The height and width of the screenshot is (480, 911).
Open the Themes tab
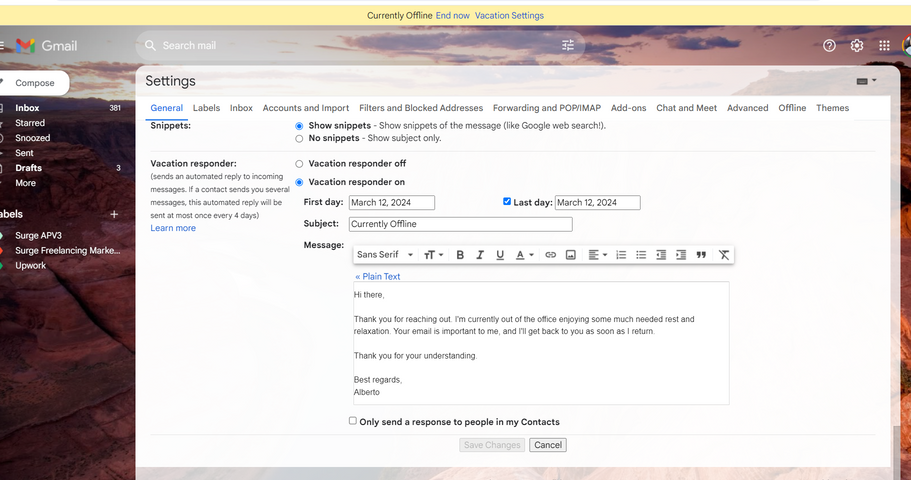[x=832, y=108]
